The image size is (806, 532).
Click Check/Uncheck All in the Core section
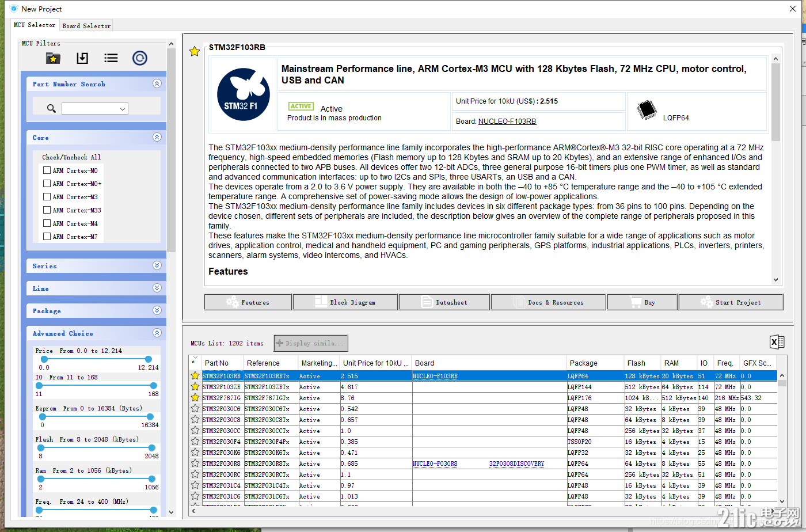[71, 157]
